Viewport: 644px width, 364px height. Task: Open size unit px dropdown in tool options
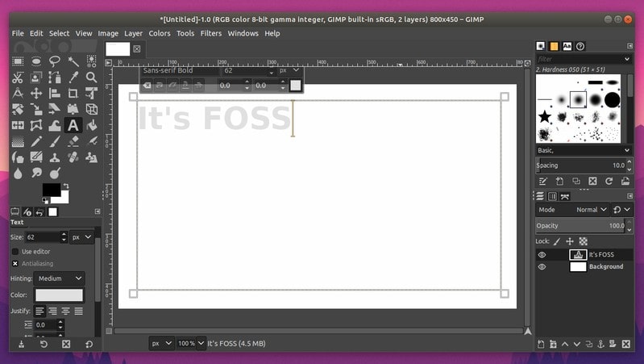(81, 237)
